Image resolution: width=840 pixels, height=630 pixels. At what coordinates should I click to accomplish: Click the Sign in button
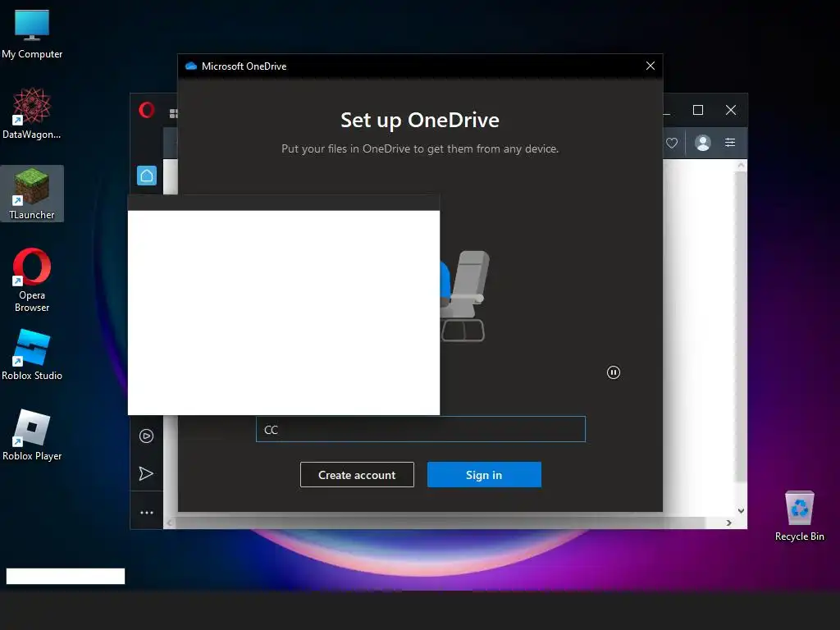click(x=484, y=475)
